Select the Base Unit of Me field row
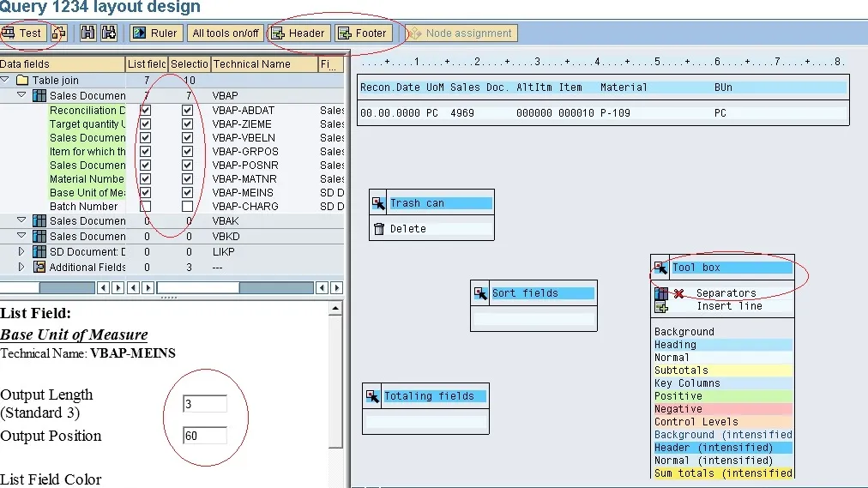 [x=87, y=193]
